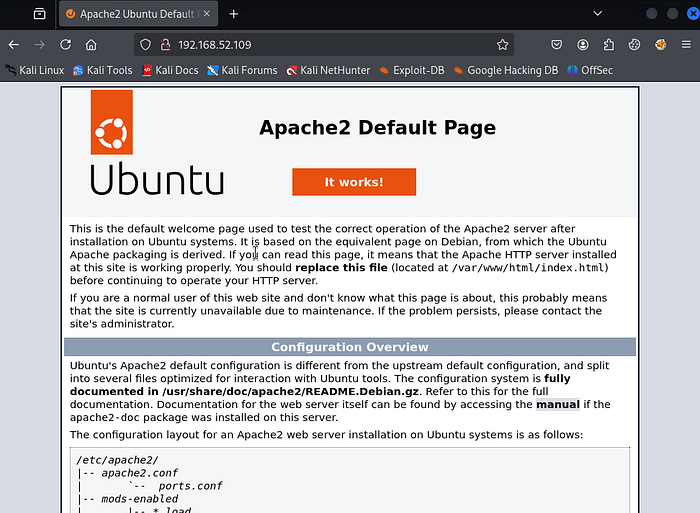Open the Kali Tools bookmark
This screenshot has height=513, width=700.
click(x=103, y=71)
